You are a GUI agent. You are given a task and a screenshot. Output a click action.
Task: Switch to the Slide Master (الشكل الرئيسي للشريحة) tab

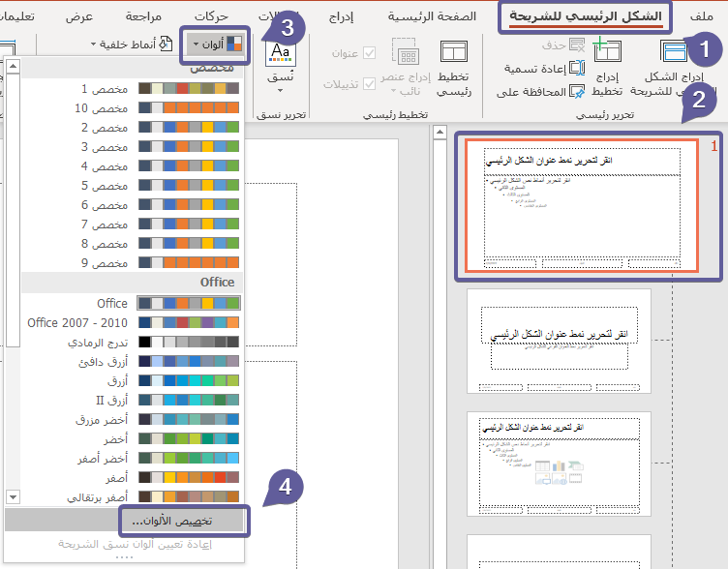coord(586,16)
